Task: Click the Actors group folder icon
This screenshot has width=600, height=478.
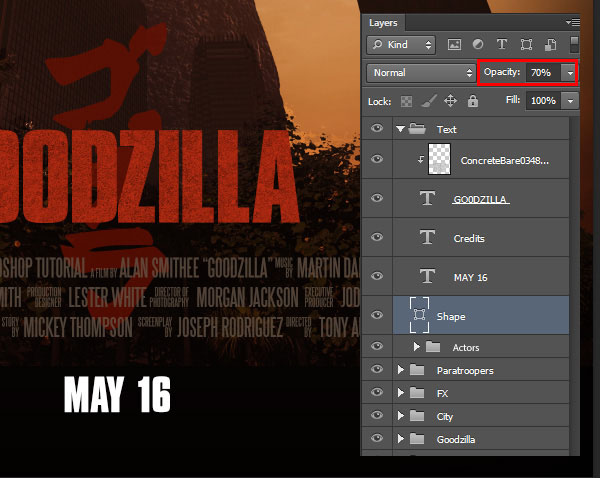Action: pyautogui.click(x=433, y=347)
